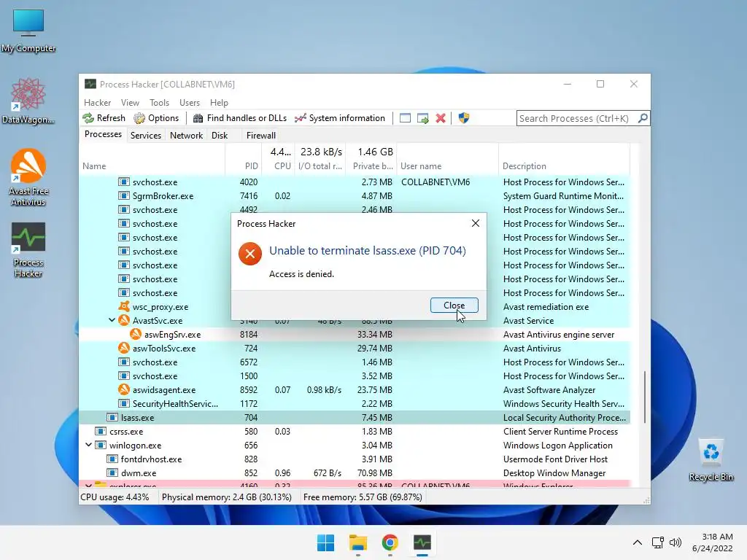The width and height of the screenshot is (747, 560).
Task: Switch to the Disk tab
Action: coord(220,135)
